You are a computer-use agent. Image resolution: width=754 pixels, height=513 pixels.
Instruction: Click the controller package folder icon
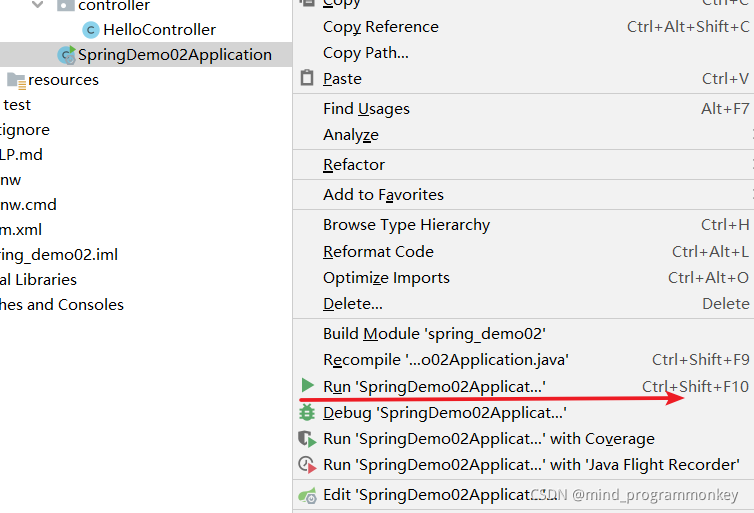(x=65, y=5)
